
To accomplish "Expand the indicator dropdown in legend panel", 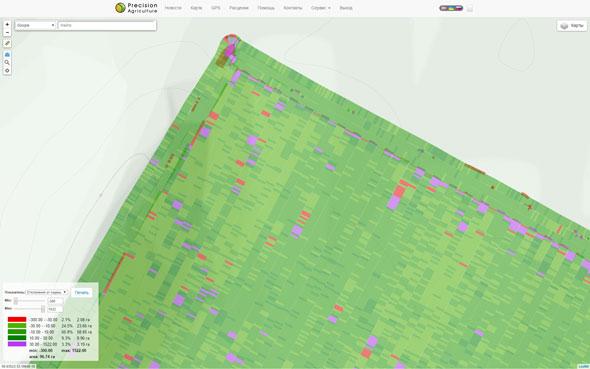I will coord(47,292).
